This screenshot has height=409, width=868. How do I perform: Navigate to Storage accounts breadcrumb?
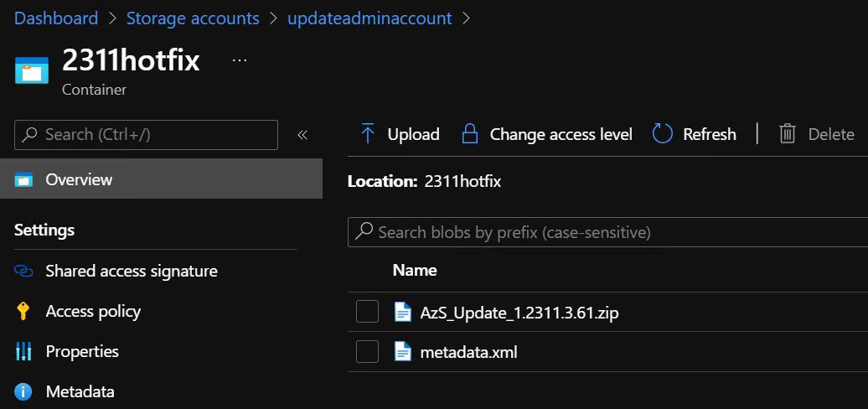[x=193, y=18]
